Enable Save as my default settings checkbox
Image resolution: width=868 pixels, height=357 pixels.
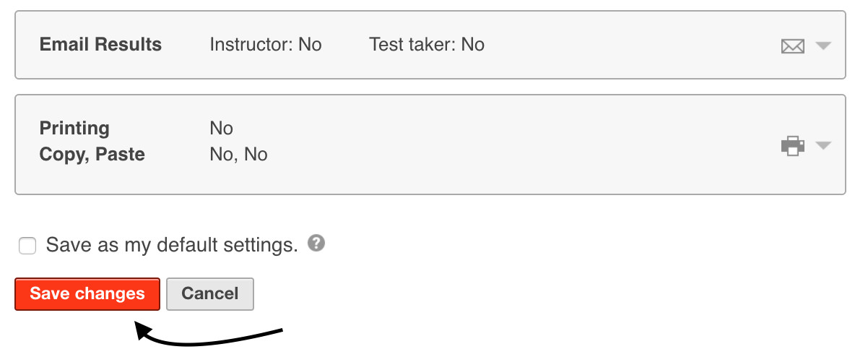(27, 246)
